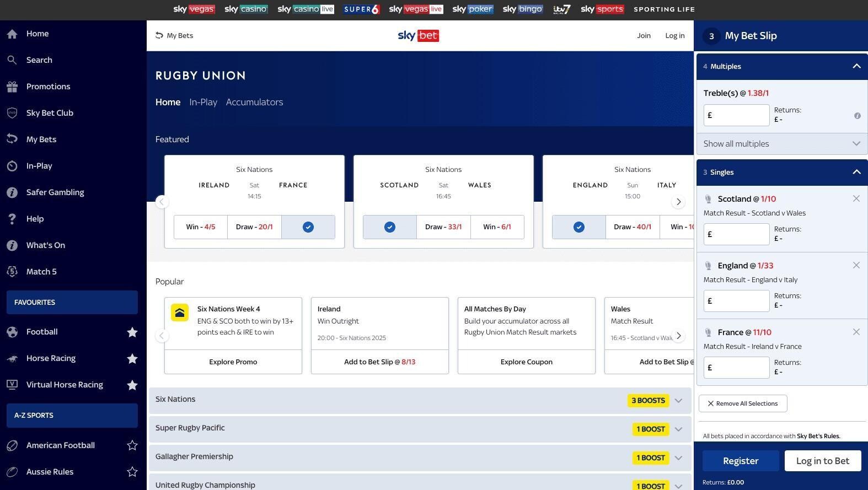The height and width of the screenshot is (490, 868).
Task: Expand United Rugby Championship row
Action: point(420,482)
